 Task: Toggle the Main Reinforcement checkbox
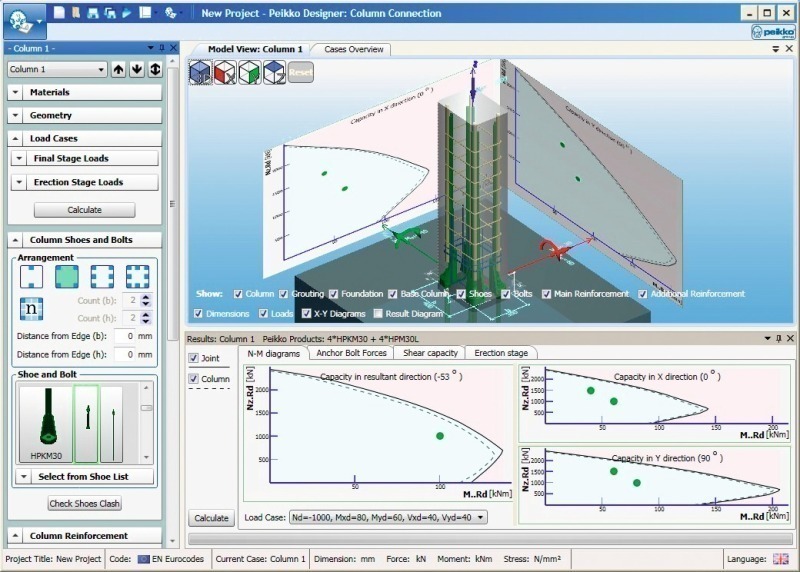pos(546,294)
